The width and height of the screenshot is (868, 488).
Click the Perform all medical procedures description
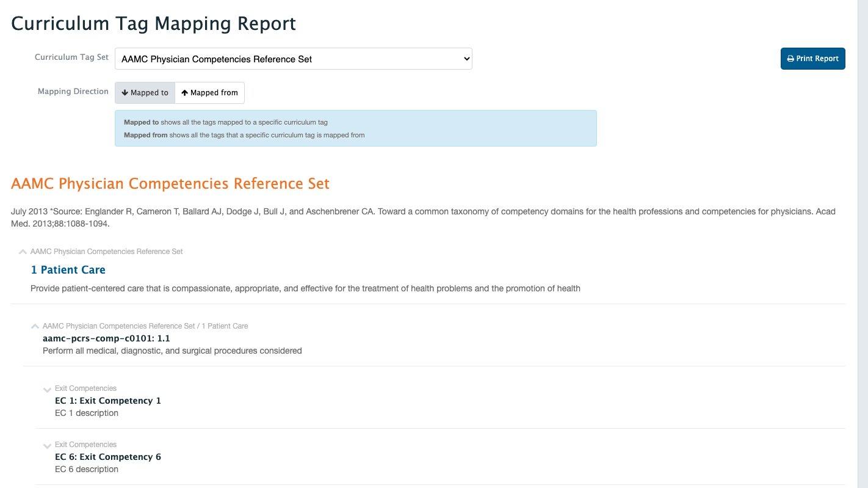tap(172, 351)
